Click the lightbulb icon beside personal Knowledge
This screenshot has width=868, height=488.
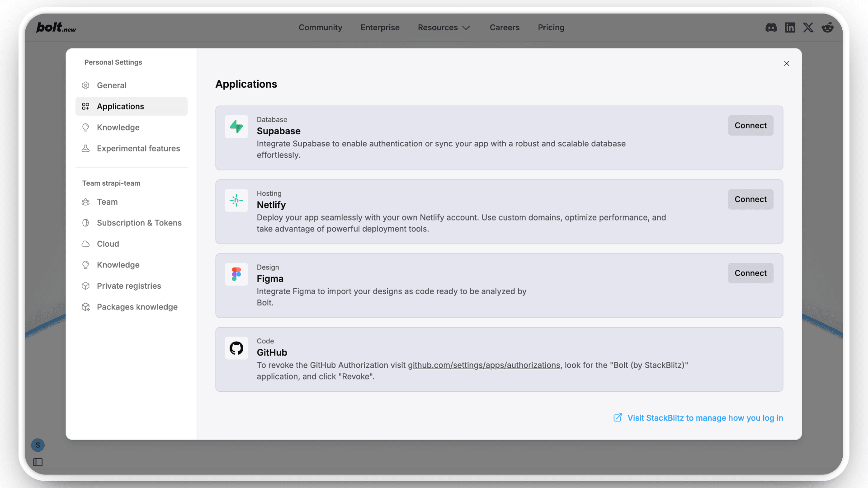85,127
